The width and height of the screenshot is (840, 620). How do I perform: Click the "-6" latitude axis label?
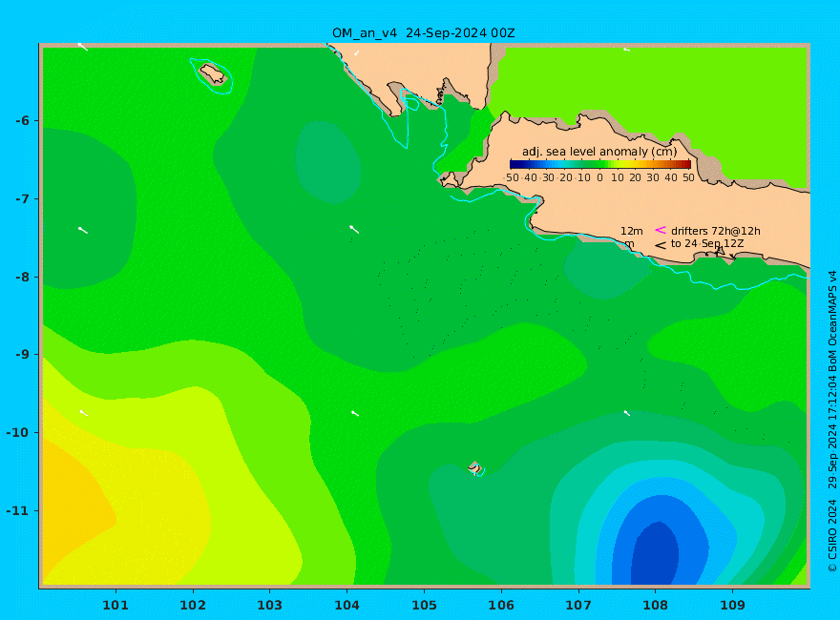pos(22,120)
